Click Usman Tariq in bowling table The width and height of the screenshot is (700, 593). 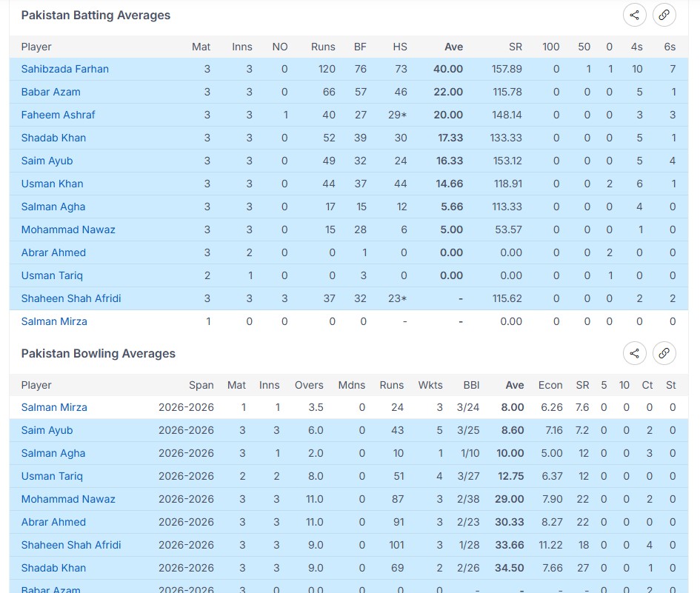click(x=52, y=476)
